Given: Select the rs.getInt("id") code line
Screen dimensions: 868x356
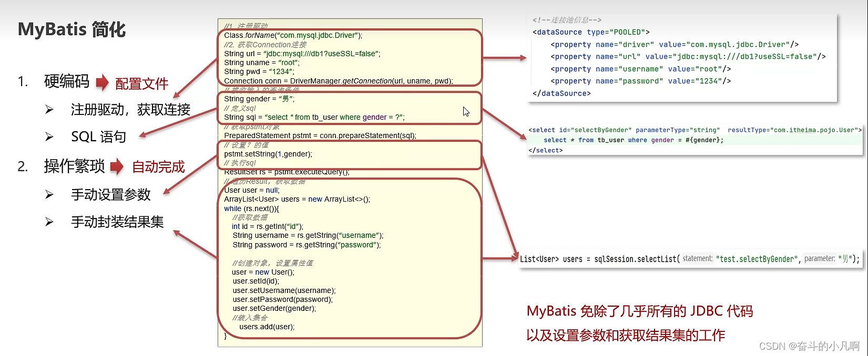Looking at the screenshot, I should (x=268, y=226).
